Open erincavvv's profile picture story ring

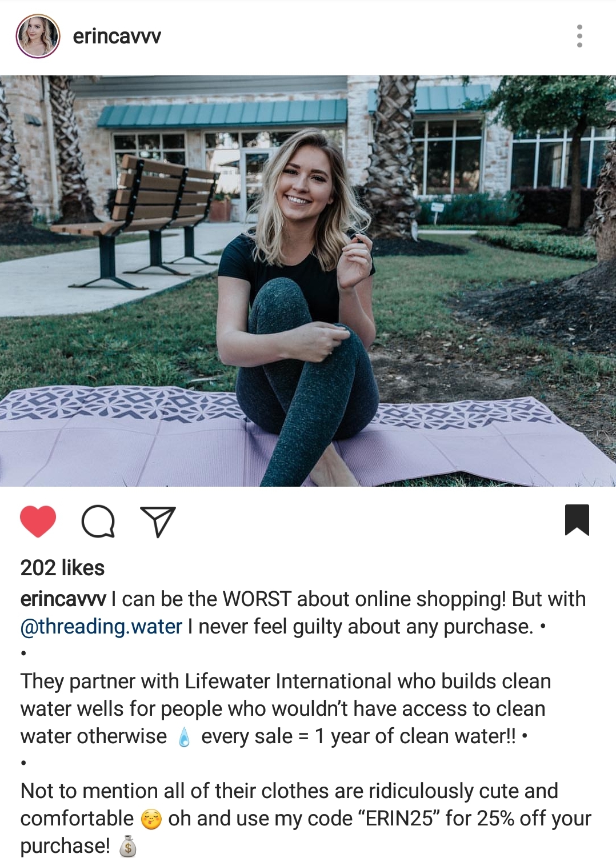click(x=38, y=36)
